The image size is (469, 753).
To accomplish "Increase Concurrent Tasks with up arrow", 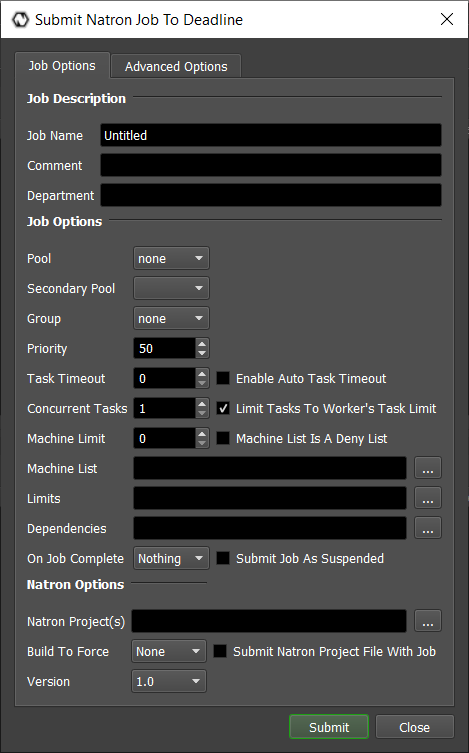I will [x=202, y=403].
